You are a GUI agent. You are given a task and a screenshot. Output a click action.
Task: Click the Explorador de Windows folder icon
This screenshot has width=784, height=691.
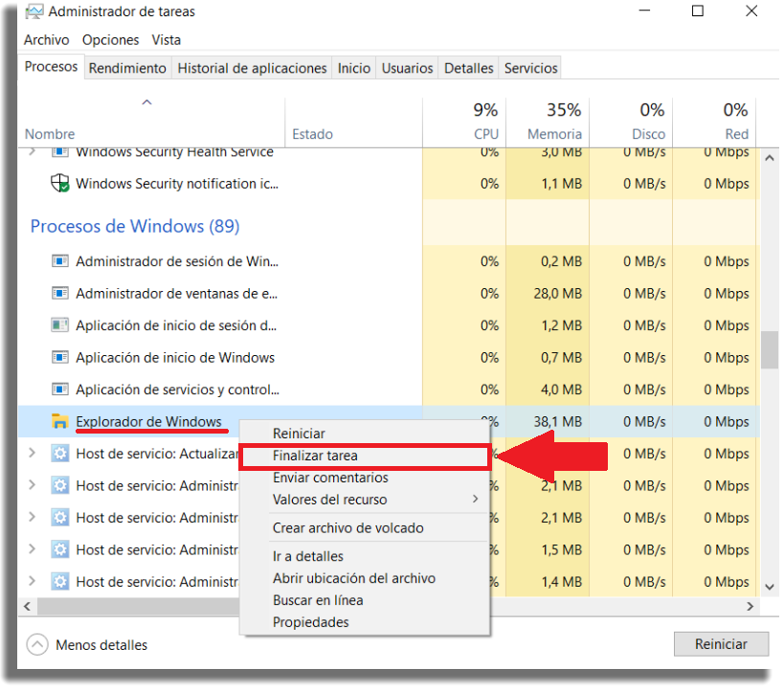[x=60, y=421]
